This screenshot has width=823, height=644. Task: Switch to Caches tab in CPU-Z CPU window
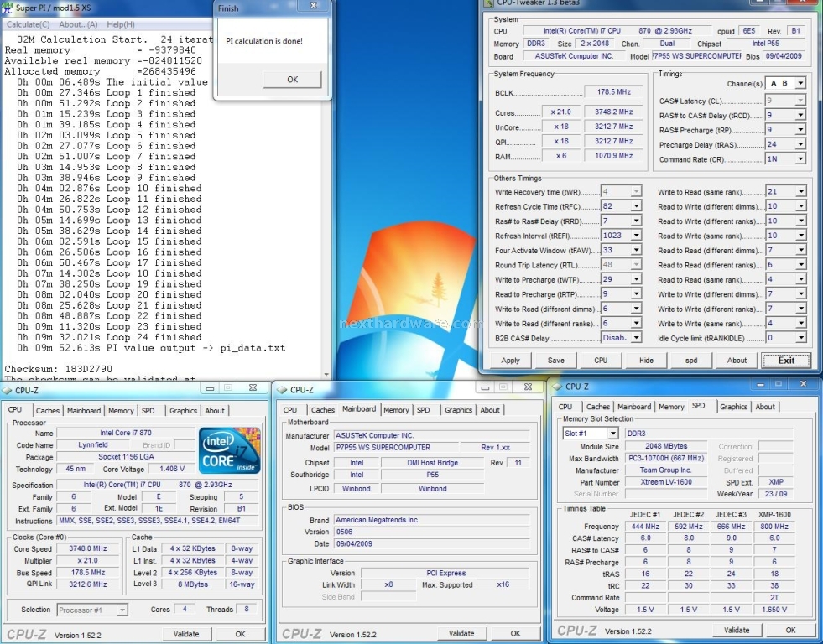48,411
